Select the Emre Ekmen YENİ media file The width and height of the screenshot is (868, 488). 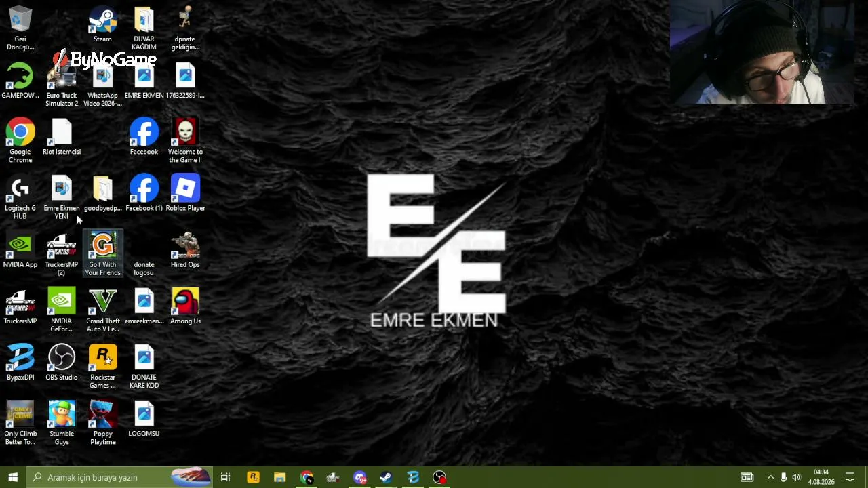point(62,198)
